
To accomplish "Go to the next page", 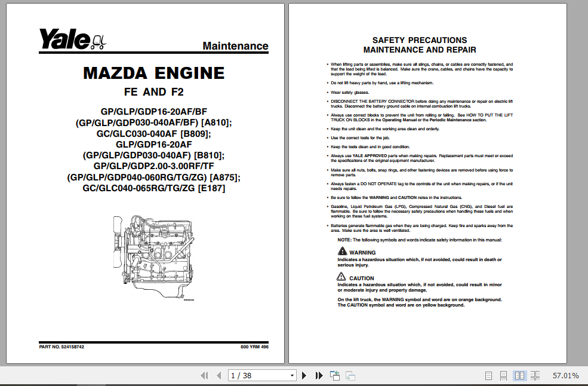I will tap(304, 375).
